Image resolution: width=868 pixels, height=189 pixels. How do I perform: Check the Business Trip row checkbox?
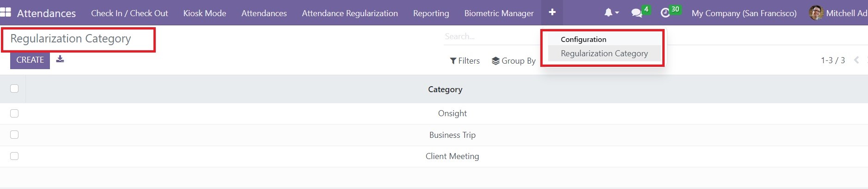[14, 135]
